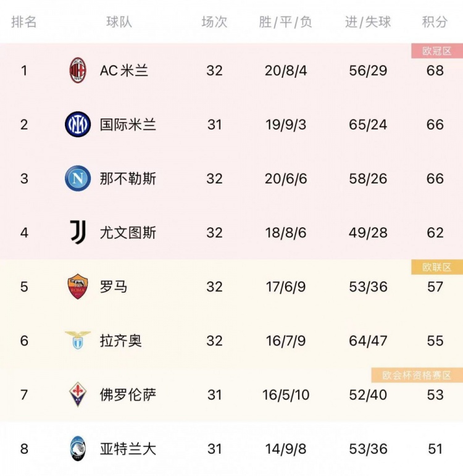Click the AC Milan club crest
Screen dimensions: 463x476
coord(78,70)
